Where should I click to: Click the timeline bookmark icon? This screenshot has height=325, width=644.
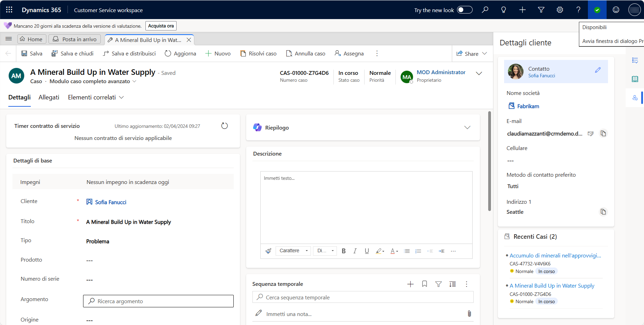pyautogui.click(x=424, y=284)
